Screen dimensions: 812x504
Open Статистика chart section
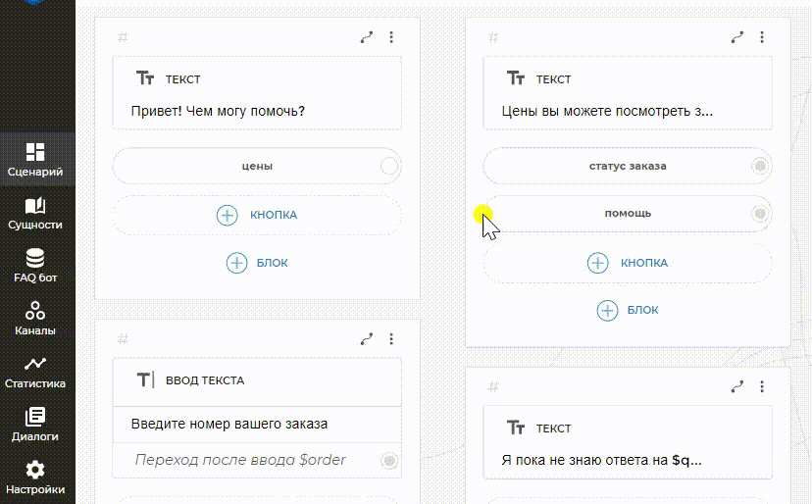[35, 372]
